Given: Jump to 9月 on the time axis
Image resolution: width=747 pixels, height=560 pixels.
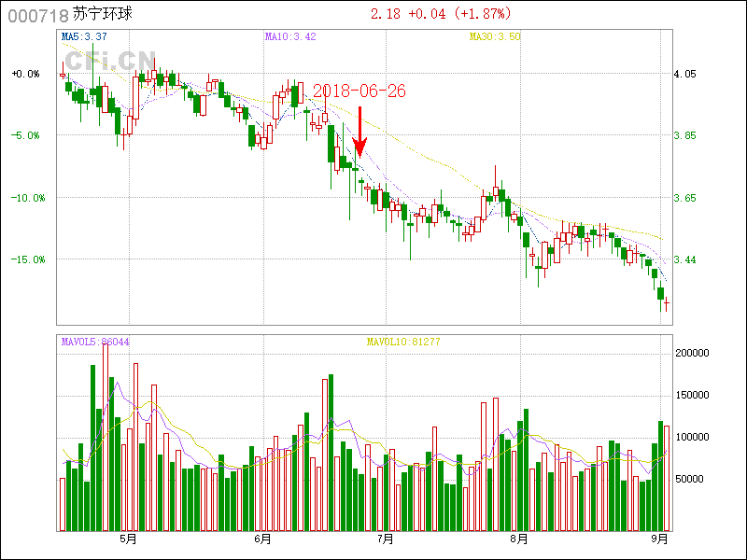Looking at the screenshot, I should pyautogui.click(x=660, y=539).
